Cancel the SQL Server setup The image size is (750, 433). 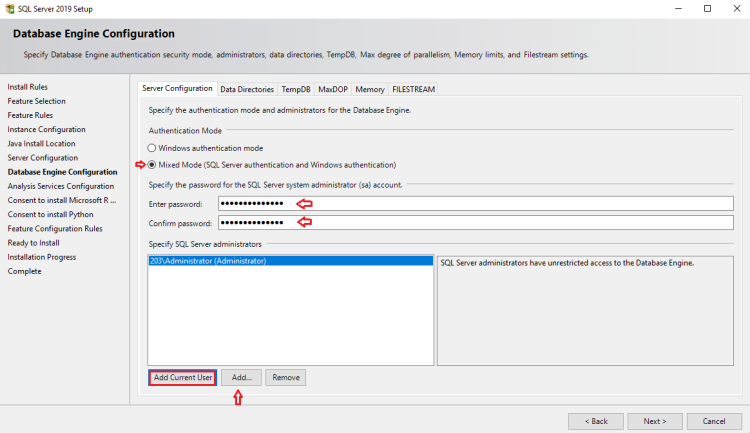pos(714,422)
